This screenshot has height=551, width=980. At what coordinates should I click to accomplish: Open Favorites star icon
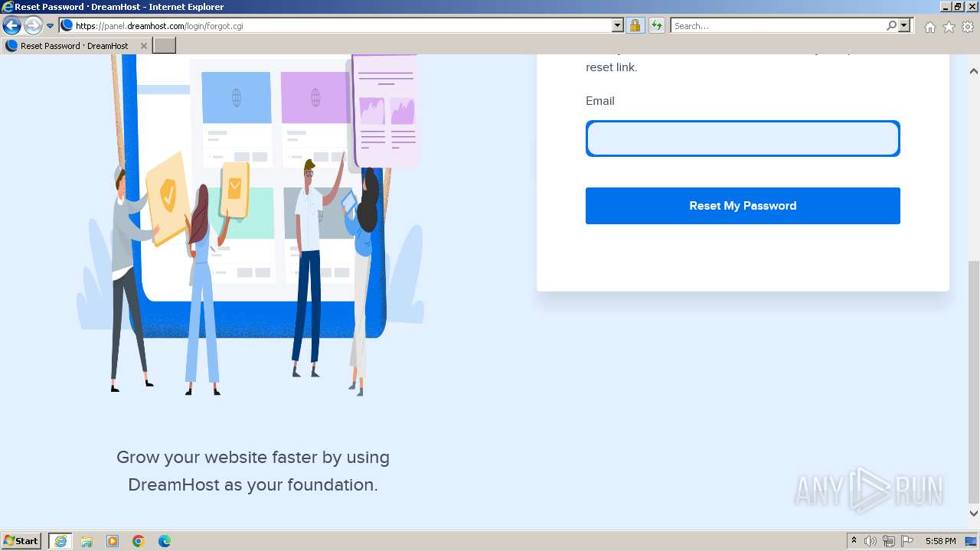coord(949,27)
